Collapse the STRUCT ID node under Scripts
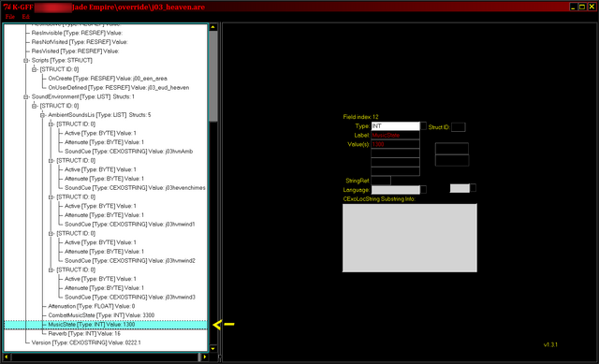Viewport: 599px width, 364px height. tap(35, 69)
